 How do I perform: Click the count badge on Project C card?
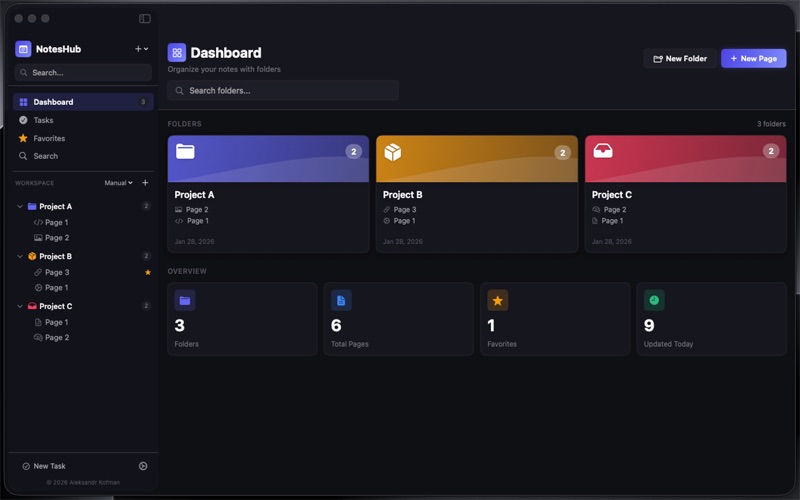coord(771,151)
